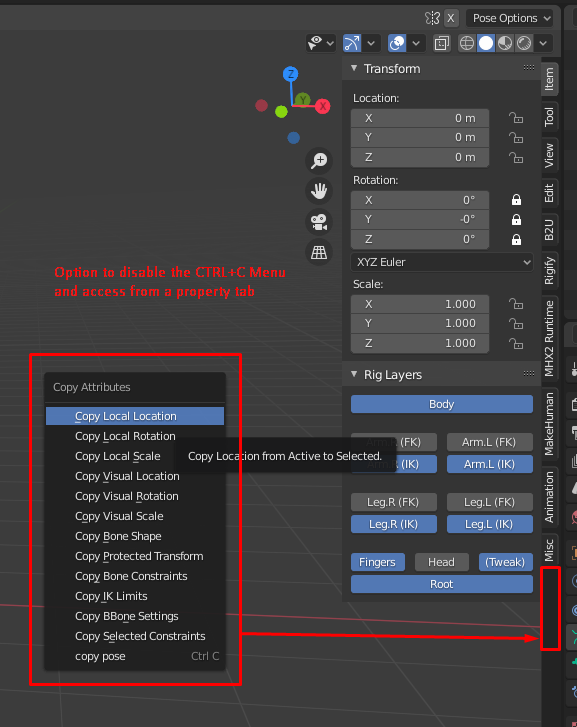This screenshot has height=727, width=577.
Task: Unlock Rotation X lock icon
Action: (x=516, y=200)
